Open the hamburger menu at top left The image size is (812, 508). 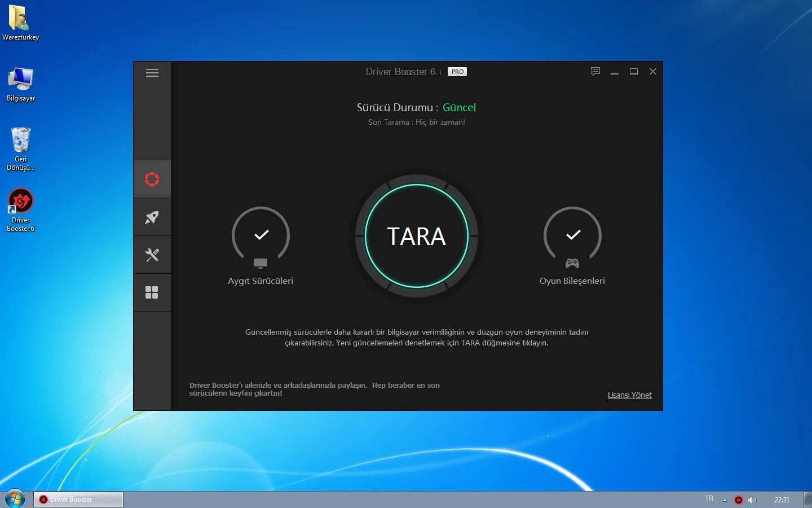click(x=152, y=73)
